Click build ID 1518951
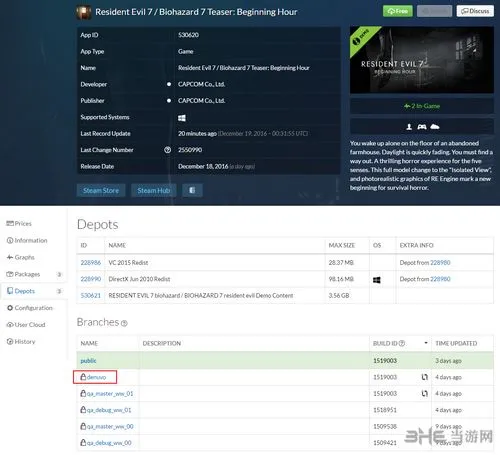 (x=385, y=410)
